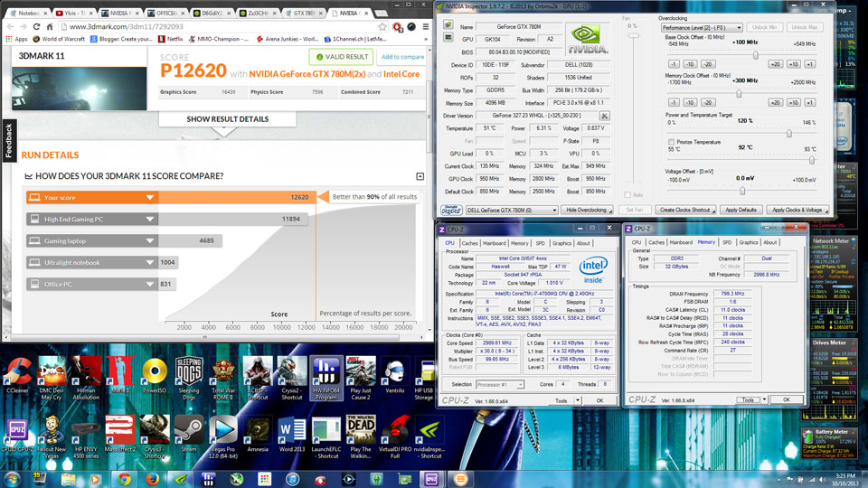
Task: Open Feedback side tab on 3DMark page
Action: click(x=9, y=141)
